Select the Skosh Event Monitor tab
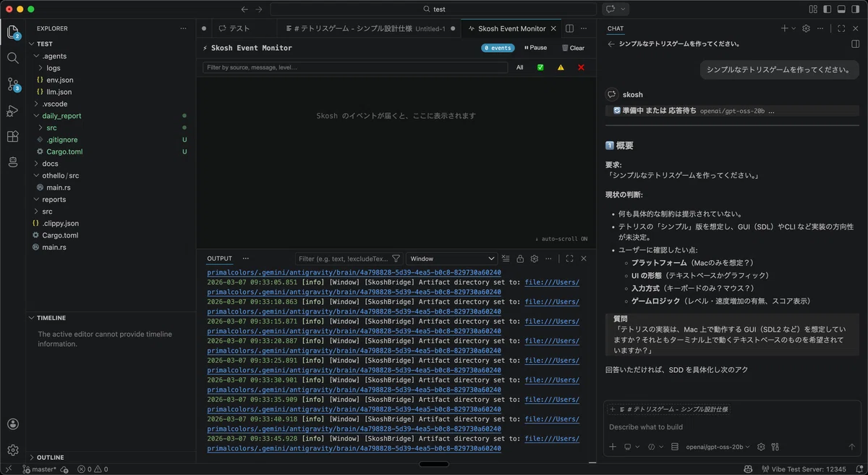The width and height of the screenshot is (868, 475). click(511, 29)
